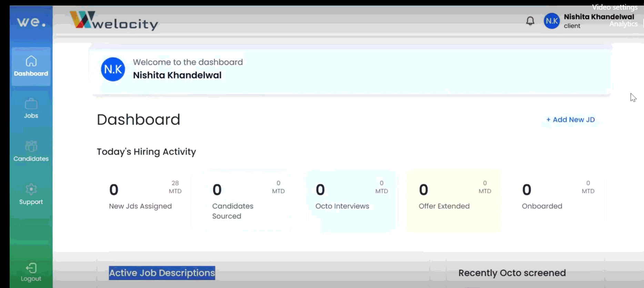
Task: Open the notifications bell
Action: (x=530, y=21)
